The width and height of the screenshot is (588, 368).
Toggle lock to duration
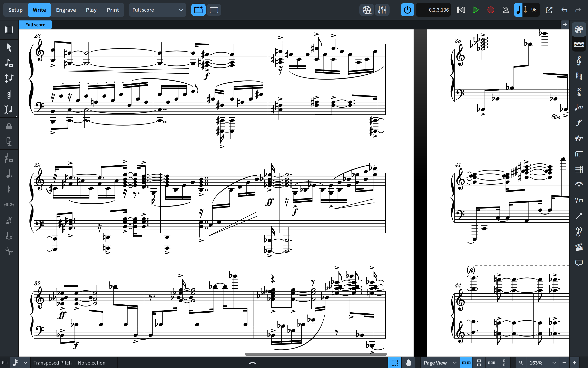(9, 126)
